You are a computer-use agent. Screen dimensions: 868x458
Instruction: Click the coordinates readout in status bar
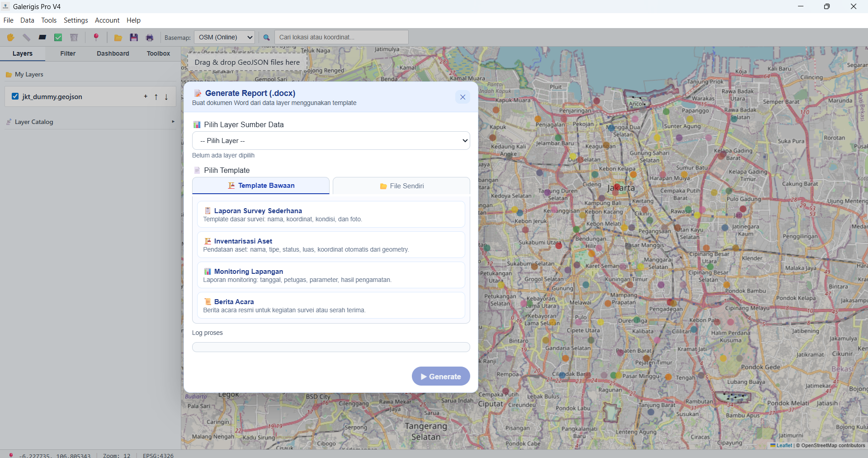point(55,455)
